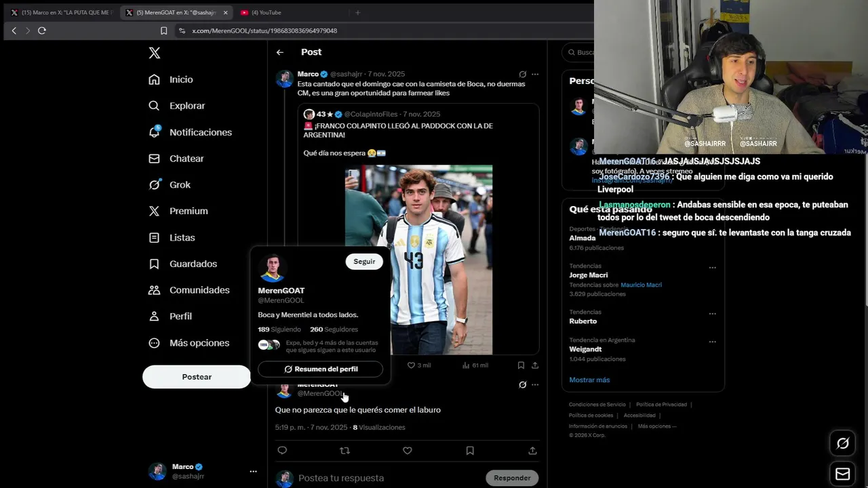This screenshot has height=488, width=868.
Task: Open Comunidades in the sidebar
Action: (x=189, y=290)
